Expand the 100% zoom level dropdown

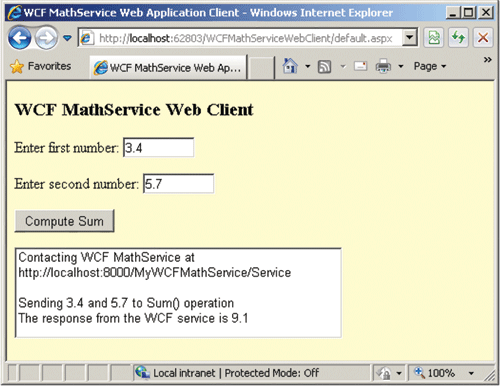(x=471, y=373)
